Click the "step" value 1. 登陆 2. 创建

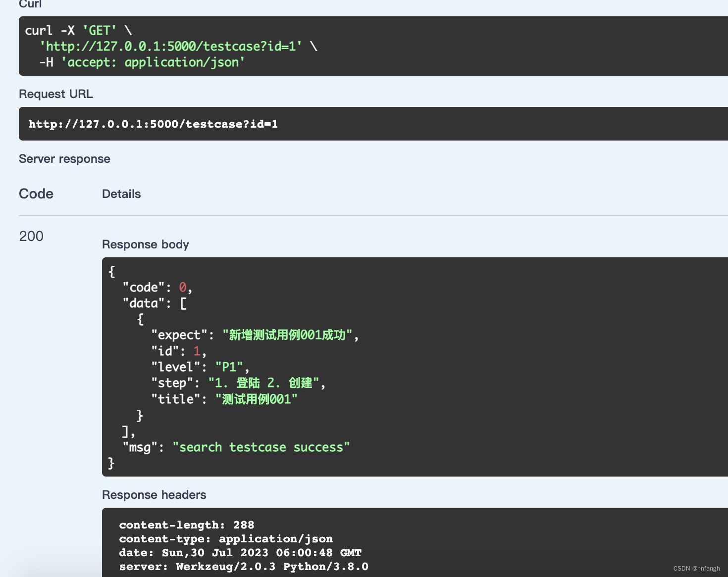pyautogui.click(x=263, y=383)
